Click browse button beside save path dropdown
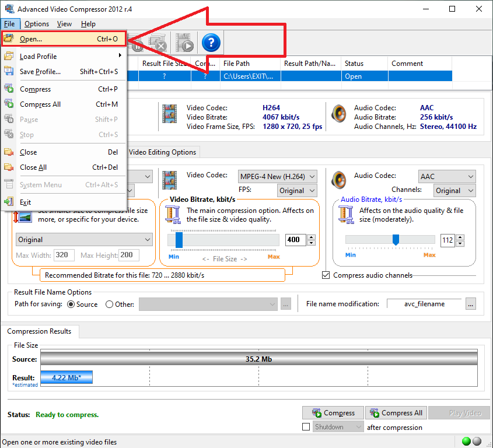 pos(285,304)
